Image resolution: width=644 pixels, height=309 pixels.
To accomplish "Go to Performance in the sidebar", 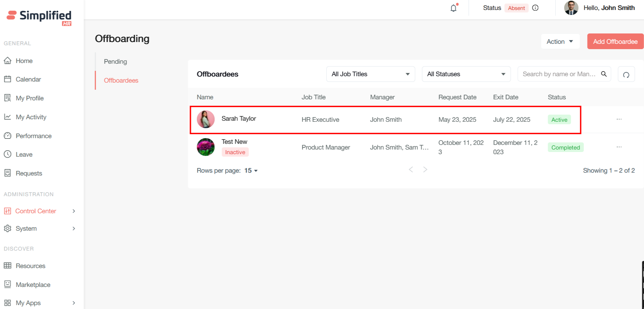I will [x=33, y=136].
